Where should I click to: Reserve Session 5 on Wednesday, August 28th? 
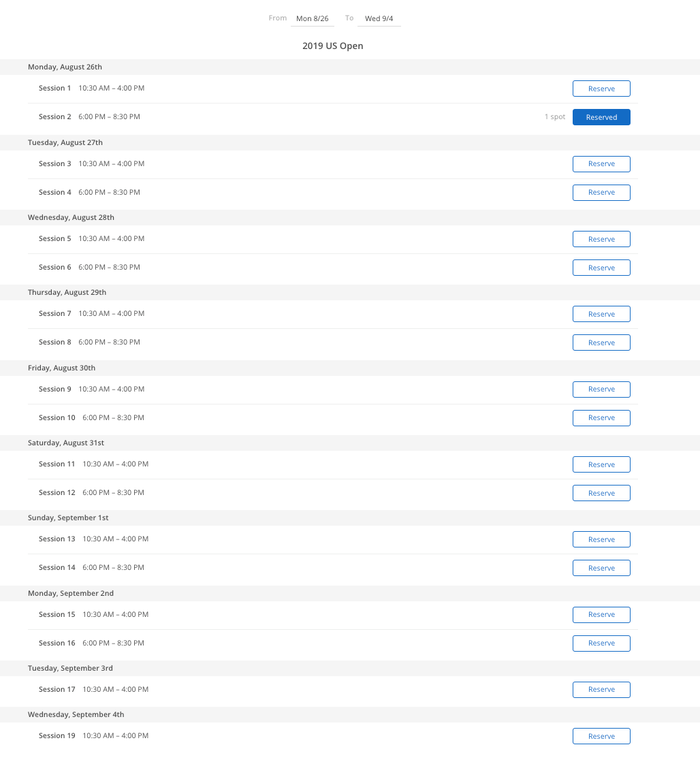601,239
